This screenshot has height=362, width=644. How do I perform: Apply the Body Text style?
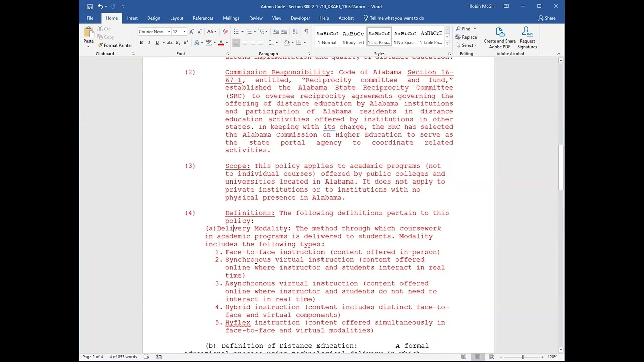(x=353, y=37)
